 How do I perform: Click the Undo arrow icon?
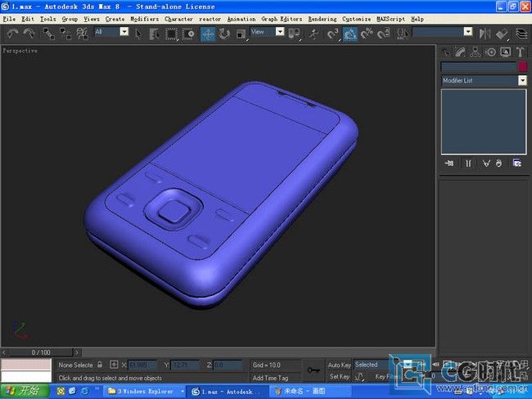coord(12,34)
